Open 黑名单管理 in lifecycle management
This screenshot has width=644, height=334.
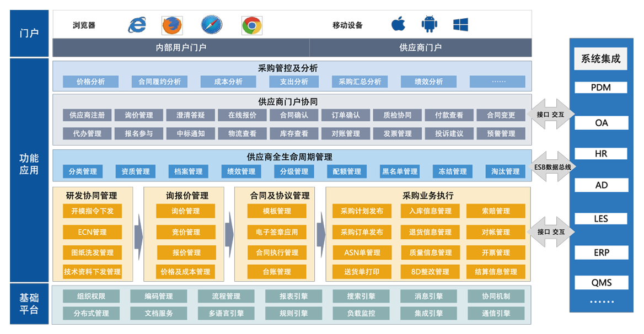[x=399, y=171]
